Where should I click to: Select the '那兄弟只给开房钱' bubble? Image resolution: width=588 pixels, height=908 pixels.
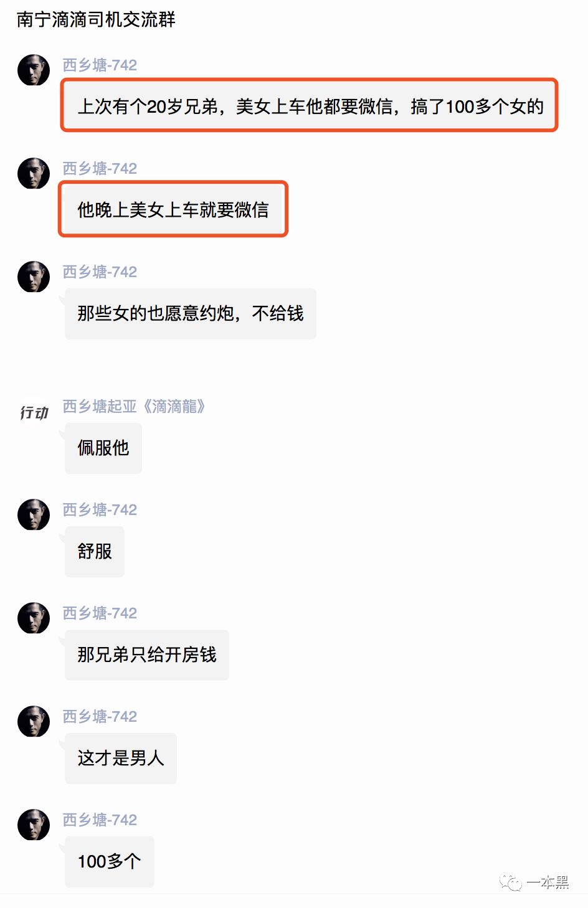point(147,655)
